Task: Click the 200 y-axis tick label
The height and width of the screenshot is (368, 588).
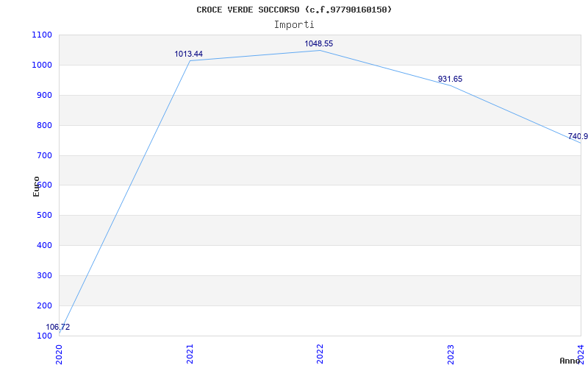Action: click(44, 305)
